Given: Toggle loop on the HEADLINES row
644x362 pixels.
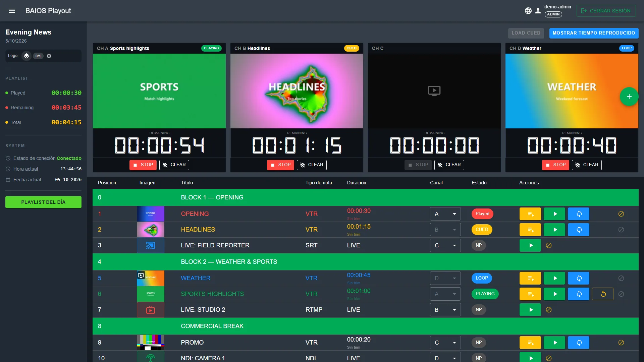Looking at the screenshot, I should (578, 230).
